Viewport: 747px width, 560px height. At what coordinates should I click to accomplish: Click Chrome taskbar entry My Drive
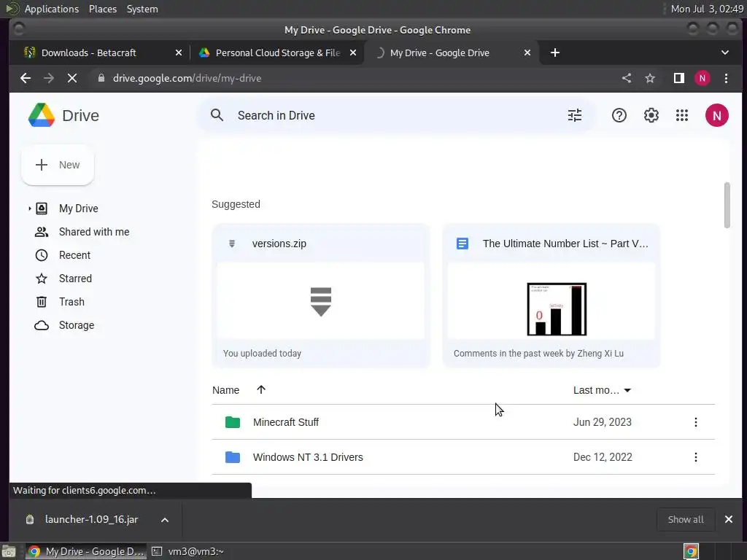(x=86, y=551)
